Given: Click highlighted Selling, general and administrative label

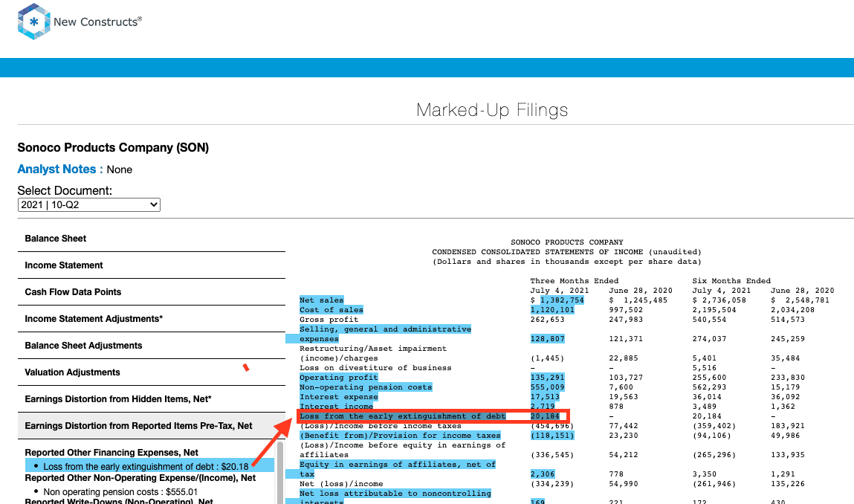Looking at the screenshot, I should pos(385,334).
